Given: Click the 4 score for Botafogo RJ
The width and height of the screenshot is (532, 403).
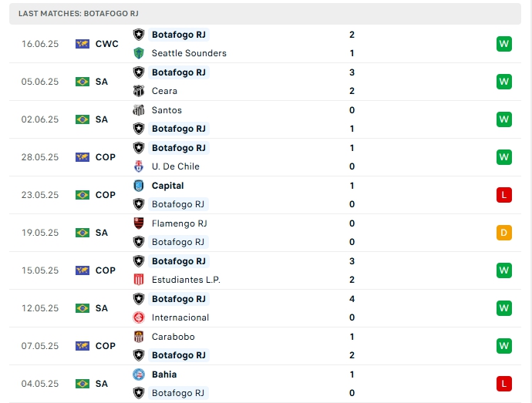Looking at the screenshot, I should [352, 299].
